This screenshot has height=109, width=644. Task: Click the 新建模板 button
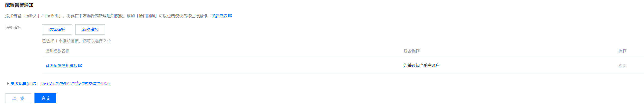90,30
